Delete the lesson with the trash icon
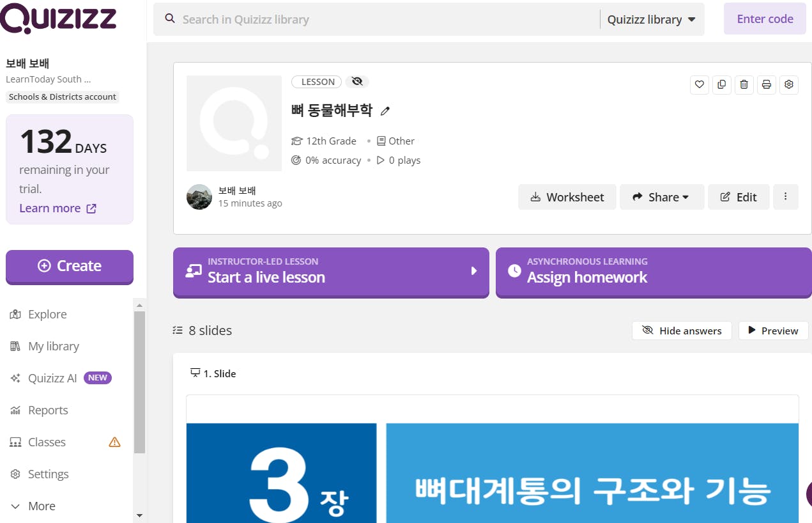The width and height of the screenshot is (812, 523). 744,84
